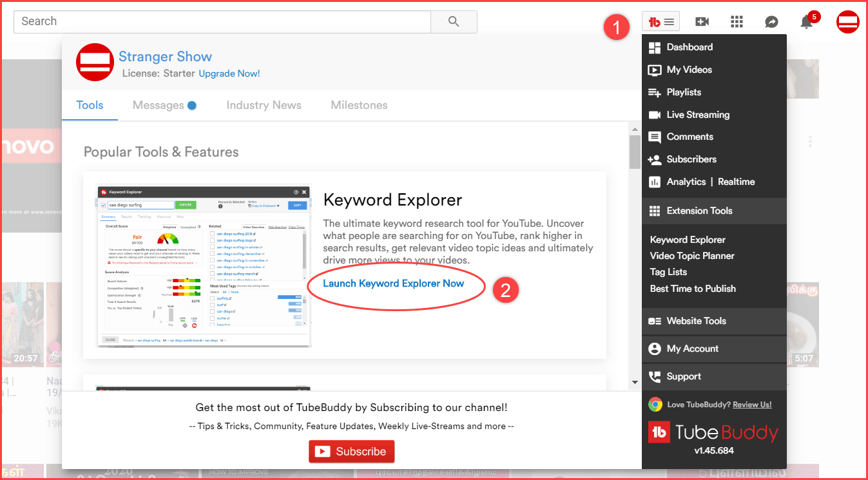Click the My Account person icon
Screen dimensions: 868x480
point(655,349)
